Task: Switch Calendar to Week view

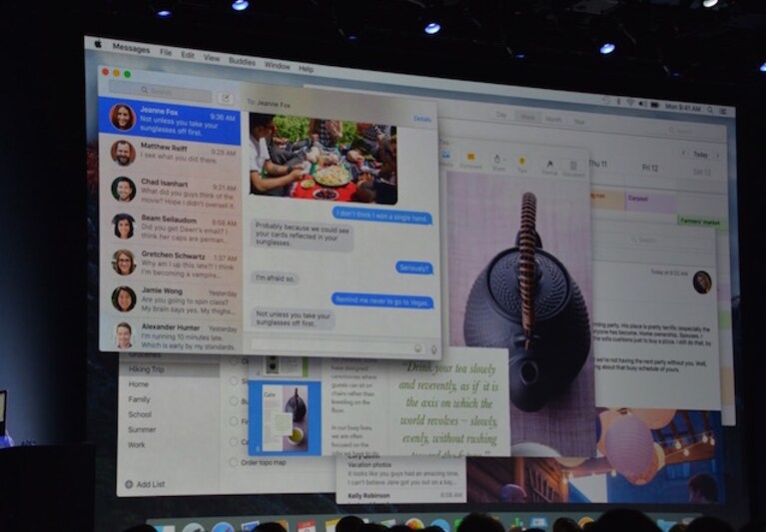Action: tap(527, 117)
